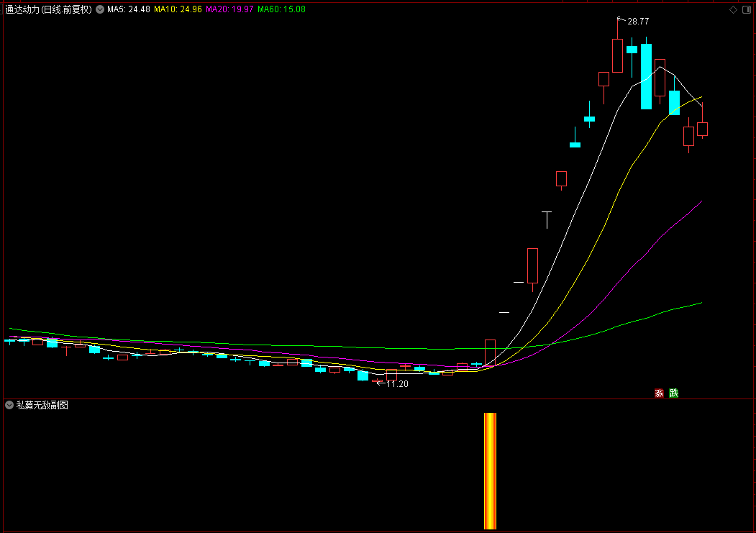Click the large cyan candlestick near the top
756x533 pixels.
tap(646, 76)
